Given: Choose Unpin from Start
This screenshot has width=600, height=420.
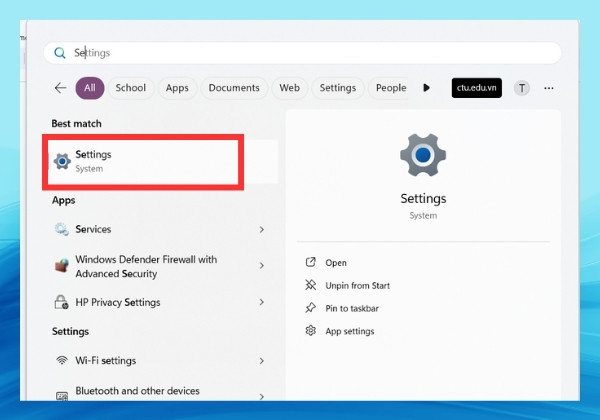Looking at the screenshot, I should [357, 286].
